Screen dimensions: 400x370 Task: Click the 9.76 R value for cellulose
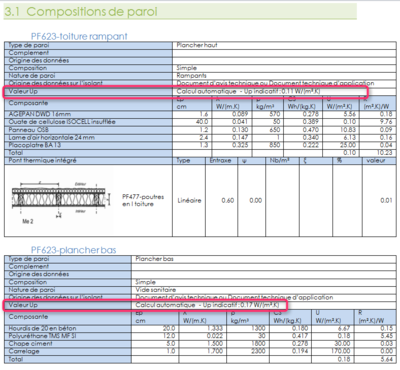[x=387, y=122]
